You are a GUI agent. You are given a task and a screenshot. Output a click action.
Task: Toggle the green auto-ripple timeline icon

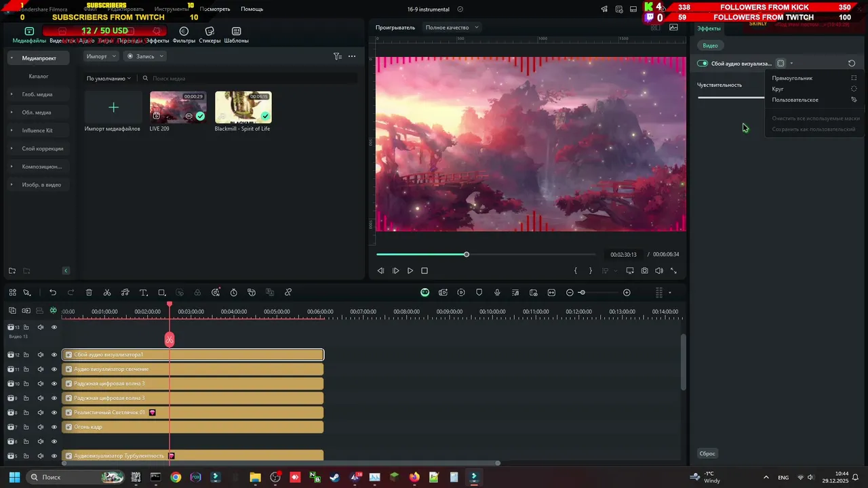pyautogui.click(x=53, y=310)
